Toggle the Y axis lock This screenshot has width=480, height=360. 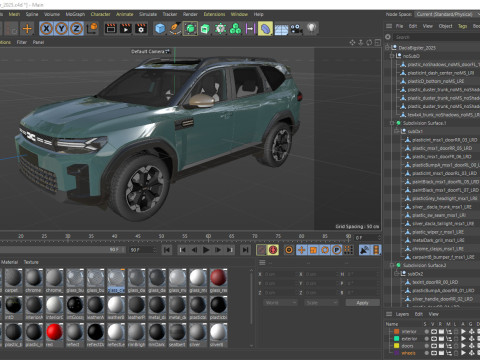(61, 29)
